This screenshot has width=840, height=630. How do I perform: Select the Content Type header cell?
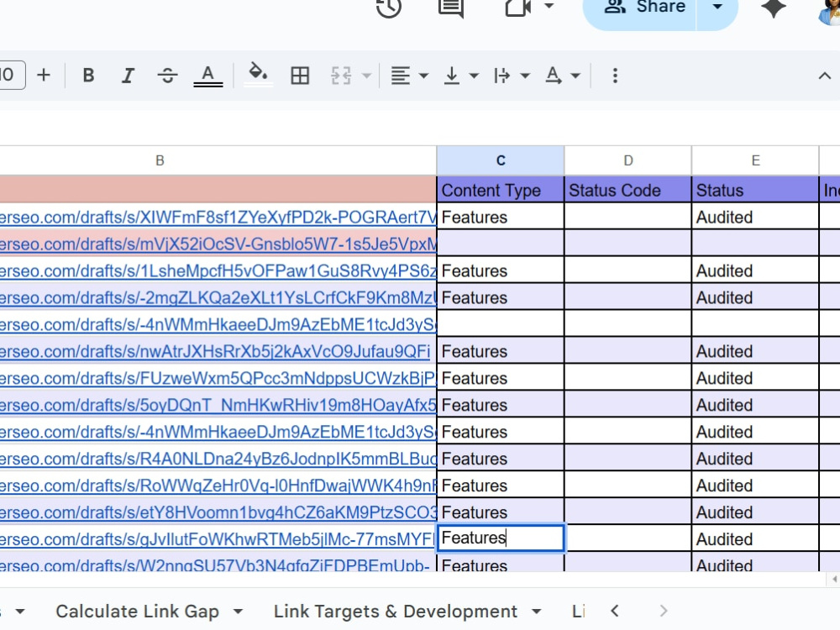[501, 190]
